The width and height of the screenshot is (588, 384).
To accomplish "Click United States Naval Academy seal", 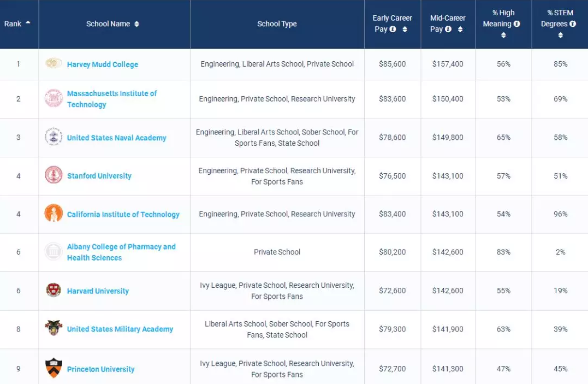I will pyautogui.click(x=54, y=137).
